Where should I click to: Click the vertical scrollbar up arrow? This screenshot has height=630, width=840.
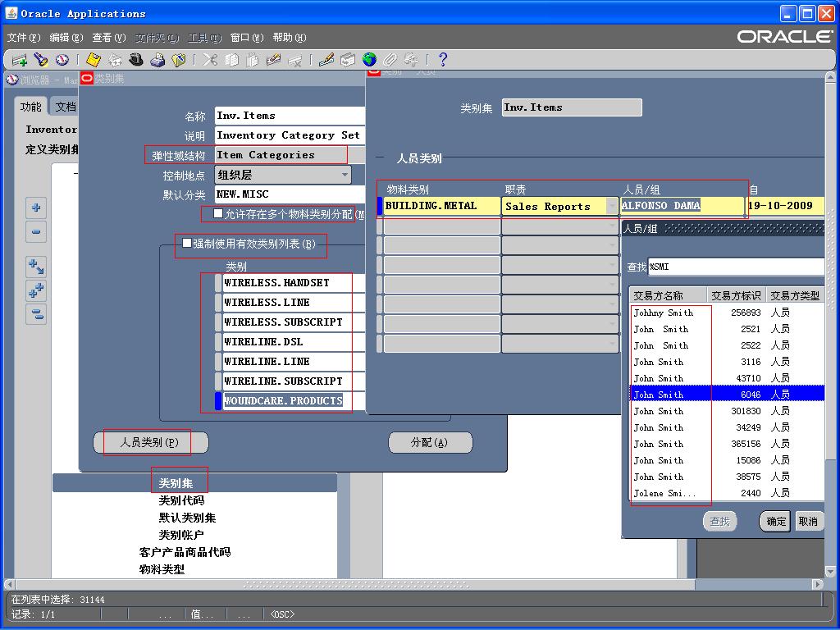(x=830, y=77)
